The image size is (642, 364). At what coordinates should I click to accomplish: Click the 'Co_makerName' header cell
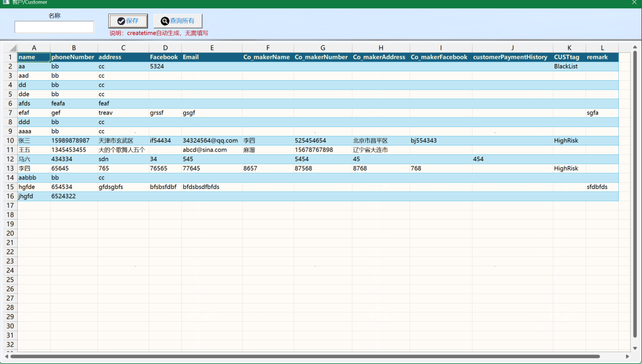267,57
